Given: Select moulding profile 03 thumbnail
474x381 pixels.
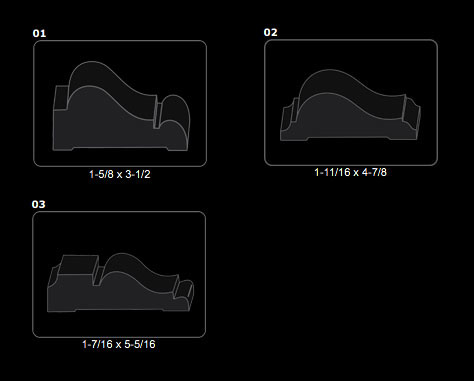Looking at the screenshot, I should 119,274.
